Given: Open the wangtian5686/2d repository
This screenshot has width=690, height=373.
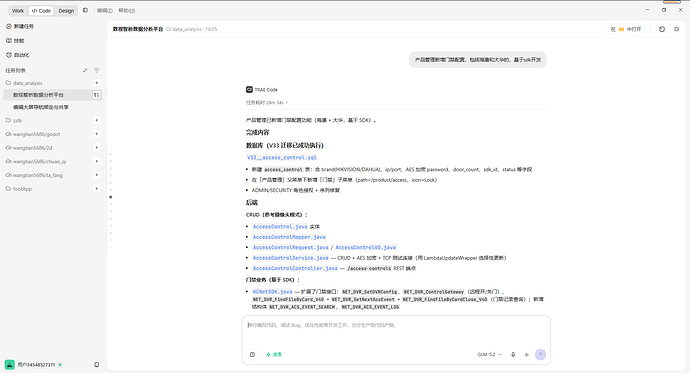Looking at the screenshot, I should point(29,148).
